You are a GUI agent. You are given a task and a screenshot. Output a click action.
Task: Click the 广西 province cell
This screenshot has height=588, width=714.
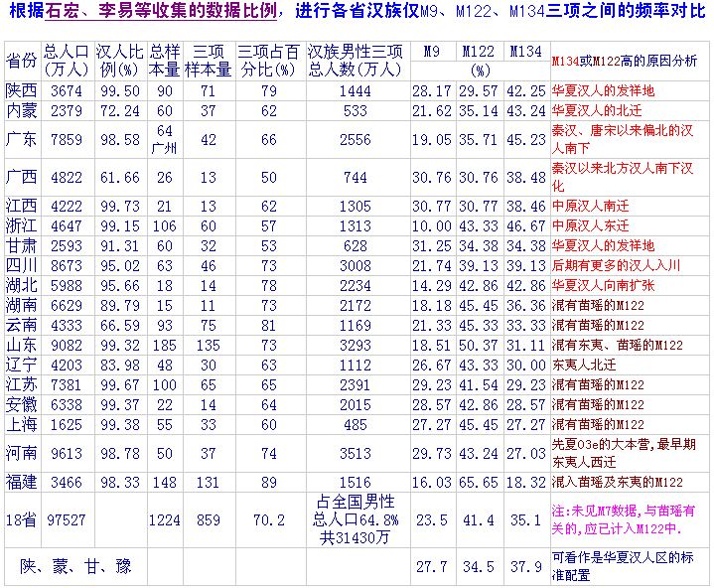point(21,177)
